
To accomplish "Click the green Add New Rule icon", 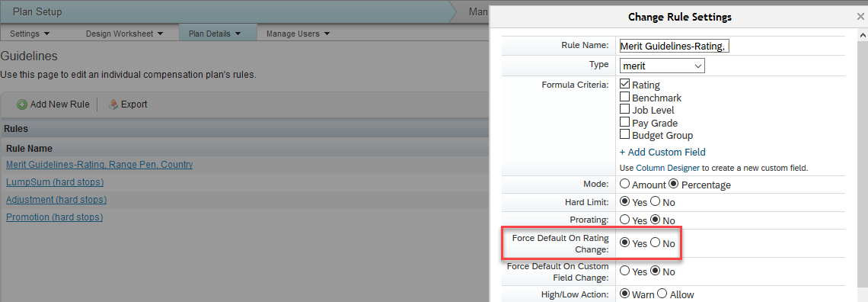I will tap(22, 104).
